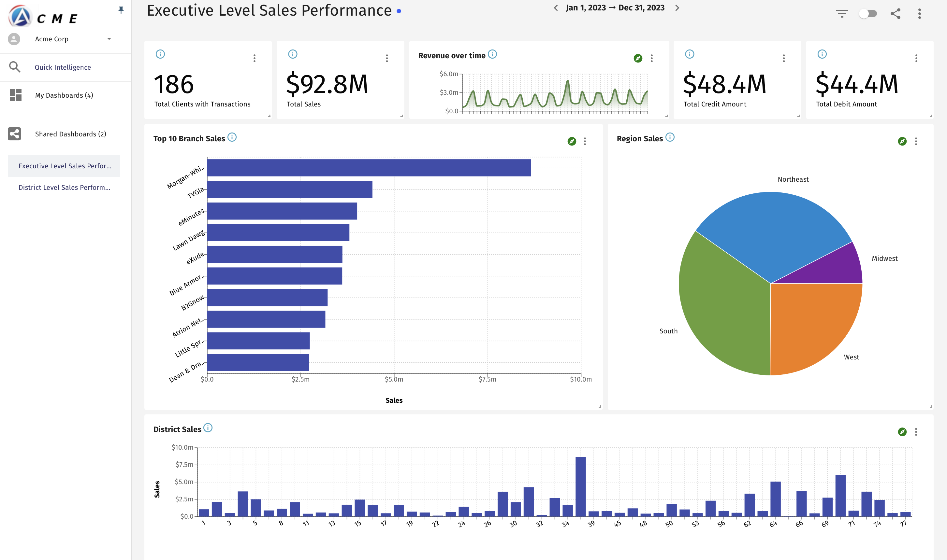Toggle the switch in the top toolbar
The width and height of the screenshot is (947, 560).
867,14
